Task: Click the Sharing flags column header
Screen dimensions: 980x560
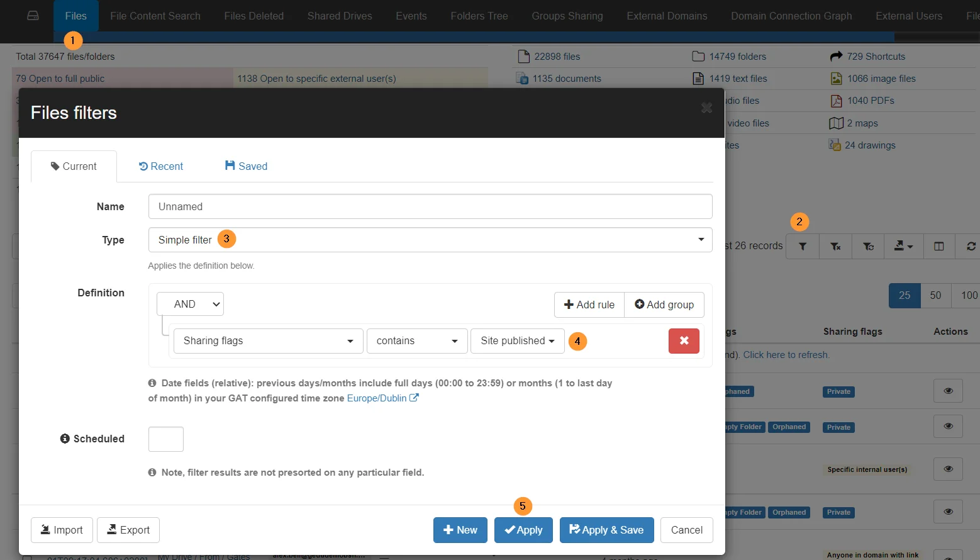Action: pyautogui.click(x=853, y=332)
